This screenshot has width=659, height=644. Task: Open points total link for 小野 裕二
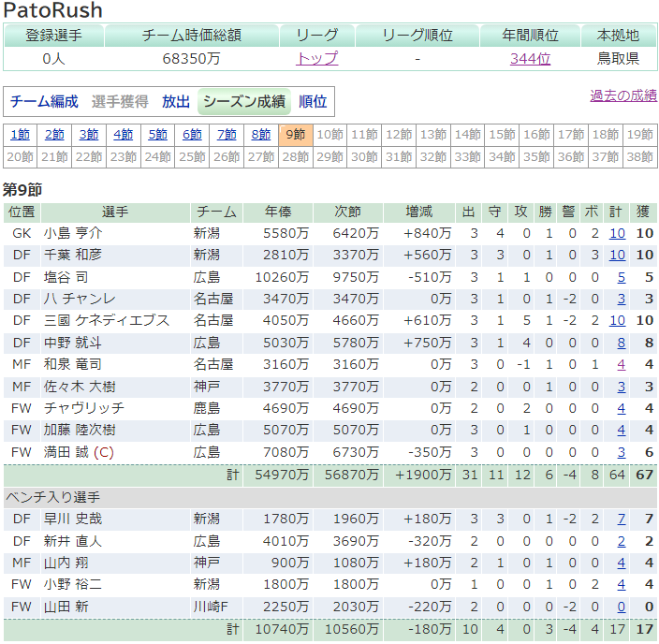click(x=622, y=585)
